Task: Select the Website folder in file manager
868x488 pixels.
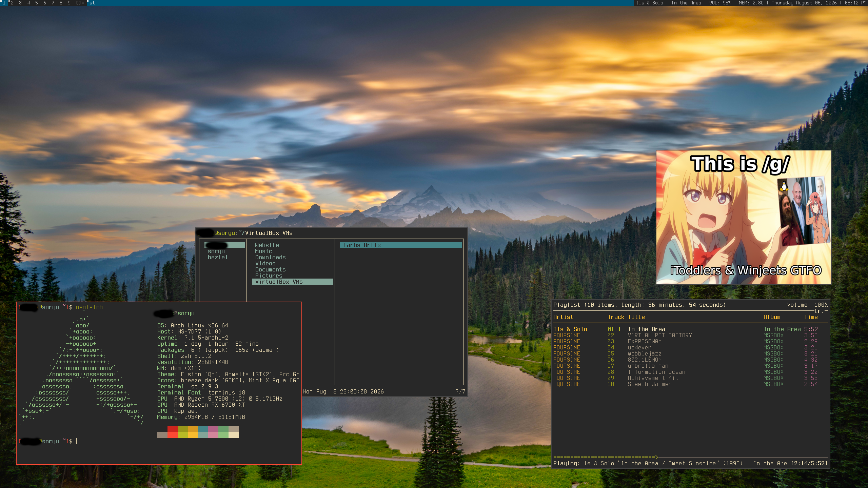Action: [x=267, y=245]
